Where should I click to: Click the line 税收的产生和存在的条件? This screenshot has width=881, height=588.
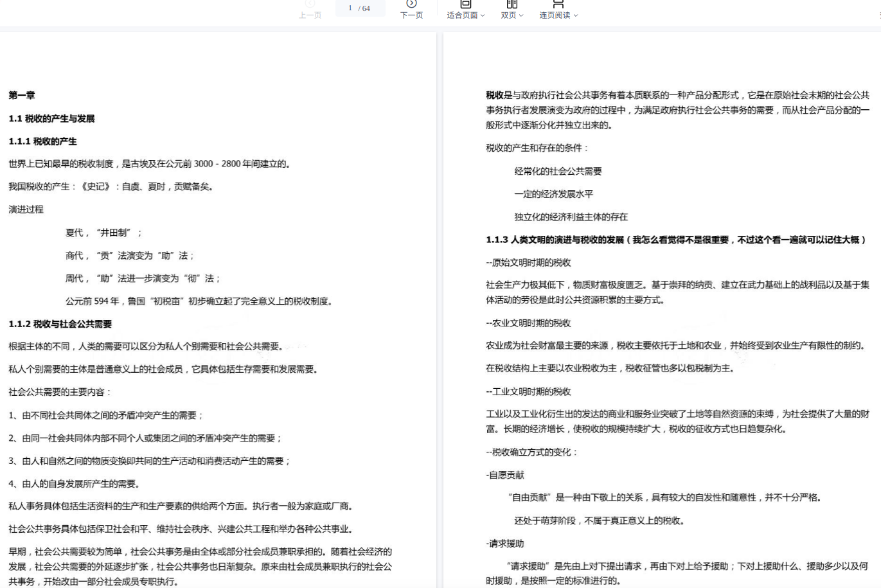[537, 148]
